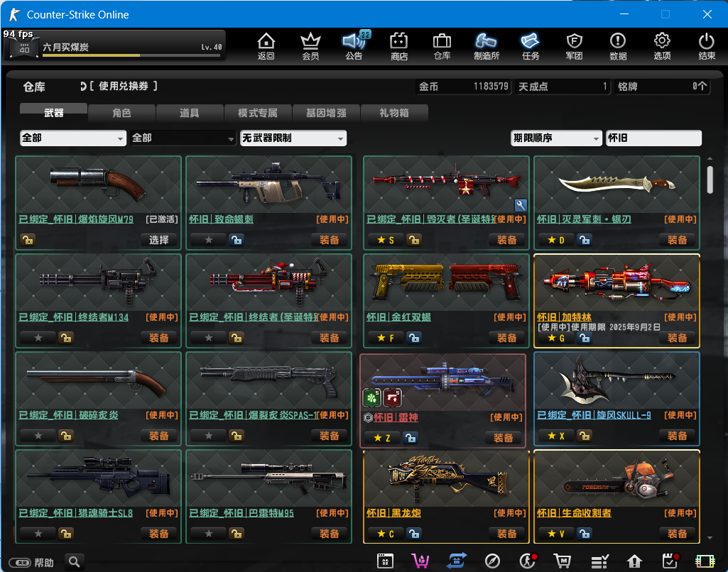Toggle star G on 怀旧|加特林

[x=555, y=338]
